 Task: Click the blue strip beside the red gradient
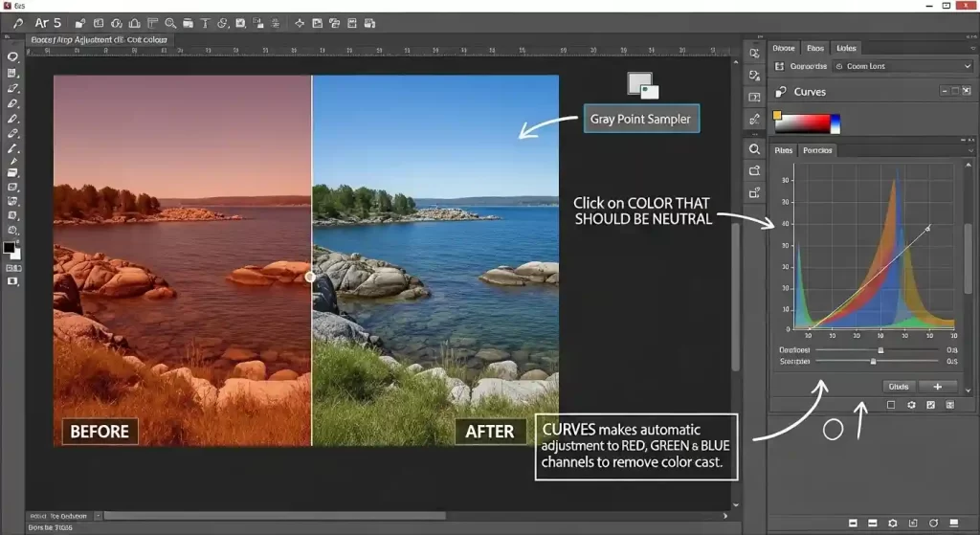point(835,123)
